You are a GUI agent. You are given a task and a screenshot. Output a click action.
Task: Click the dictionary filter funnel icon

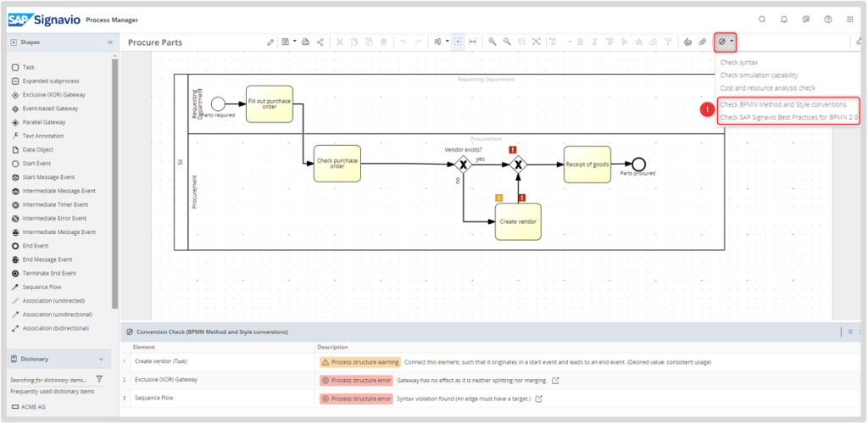coord(99,379)
